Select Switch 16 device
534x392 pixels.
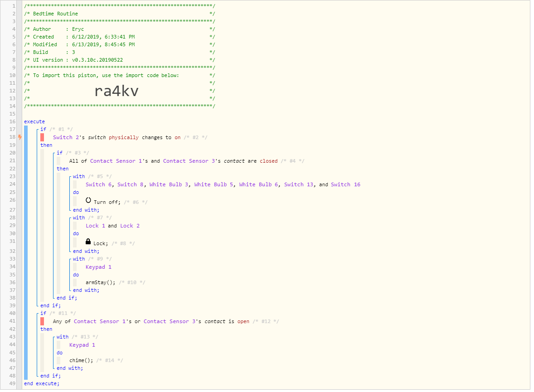point(345,184)
